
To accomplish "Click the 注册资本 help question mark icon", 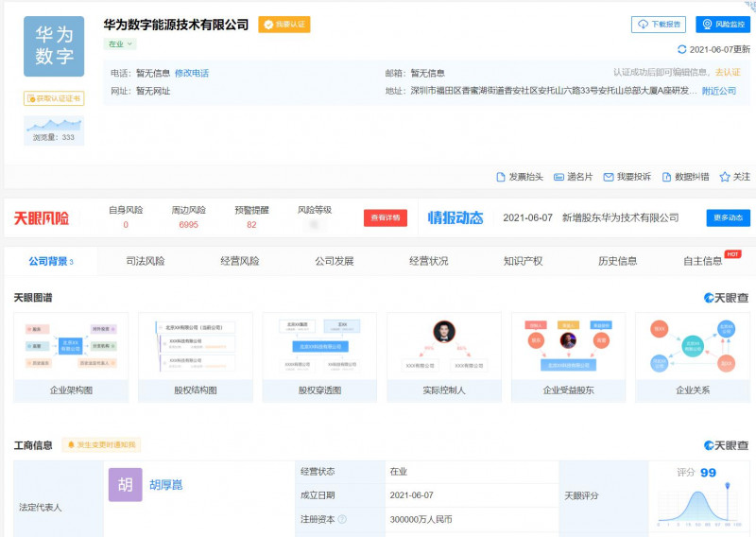I will click(342, 519).
